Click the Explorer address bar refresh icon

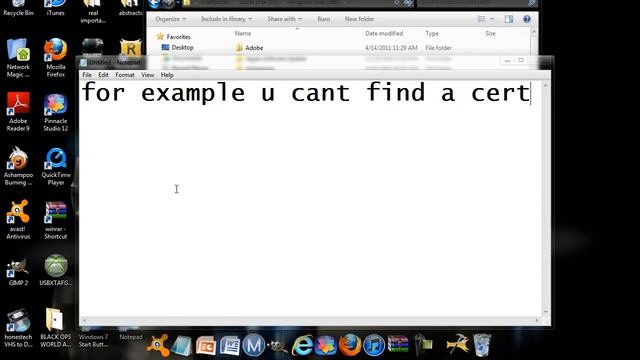(408, 3)
